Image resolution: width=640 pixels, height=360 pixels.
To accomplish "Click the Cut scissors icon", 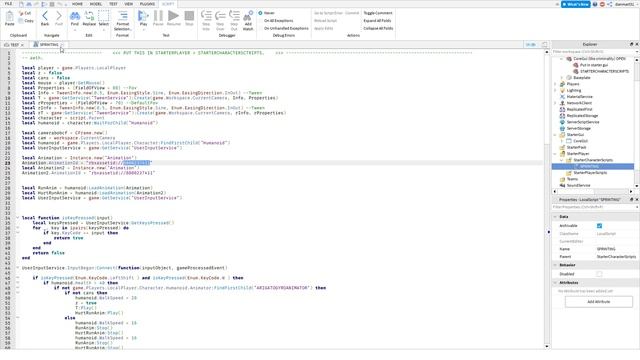I will [x=21, y=13].
